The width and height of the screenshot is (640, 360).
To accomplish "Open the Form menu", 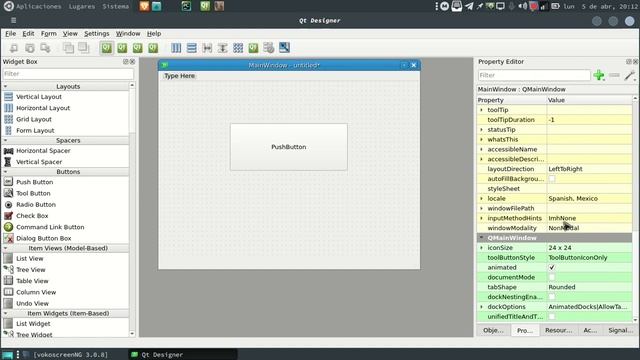I will (49, 33).
